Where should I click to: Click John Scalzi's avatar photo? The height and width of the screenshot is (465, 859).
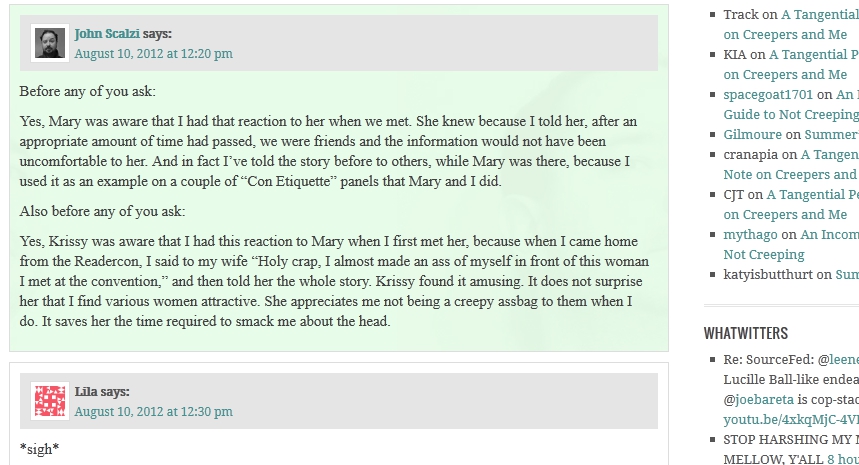pos(49,43)
